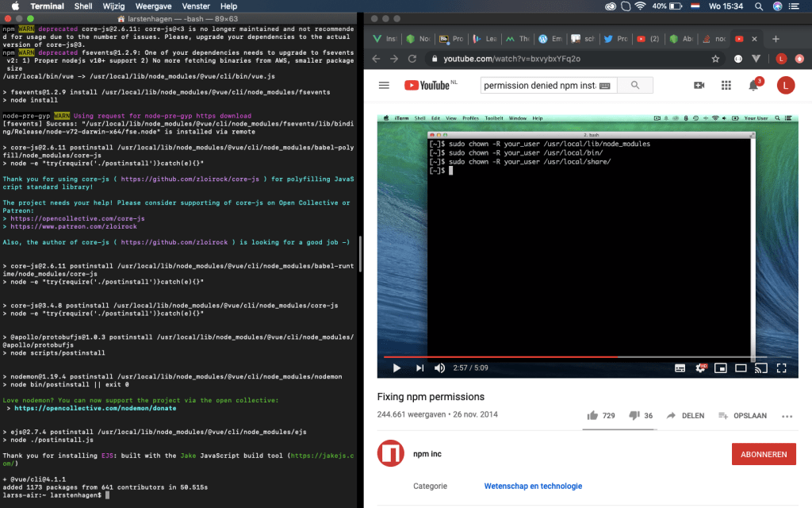Mute the video volume speaker icon

click(x=439, y=368)
